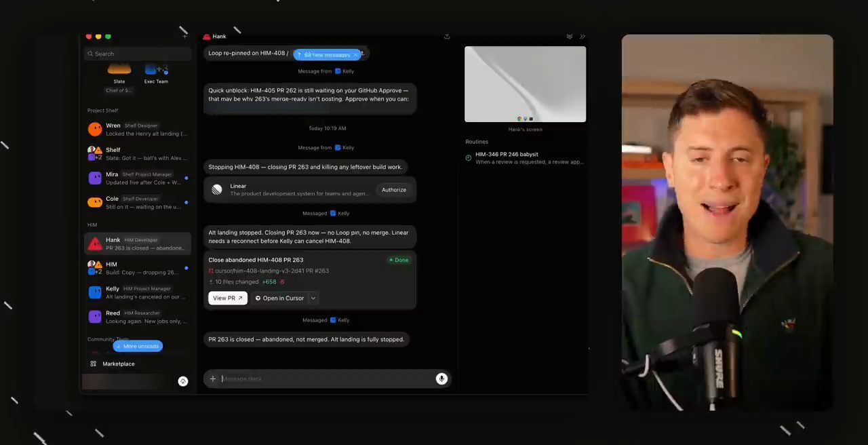The width and height of the screenshot is (868, 445).
Task: Open the Kelly HIM Project Manager chat
Action: [x=138, y=292]
